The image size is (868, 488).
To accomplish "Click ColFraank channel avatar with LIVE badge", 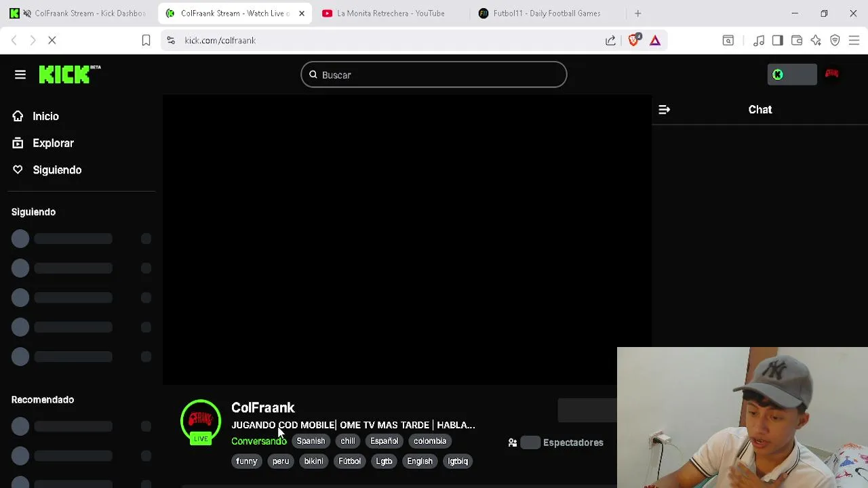I will tap(201, 422).
